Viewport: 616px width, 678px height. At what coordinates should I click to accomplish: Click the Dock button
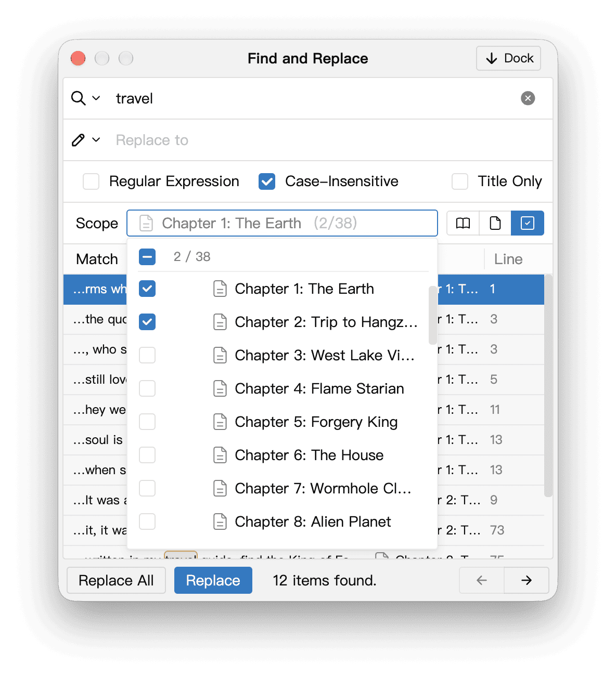tap(508, 58)
